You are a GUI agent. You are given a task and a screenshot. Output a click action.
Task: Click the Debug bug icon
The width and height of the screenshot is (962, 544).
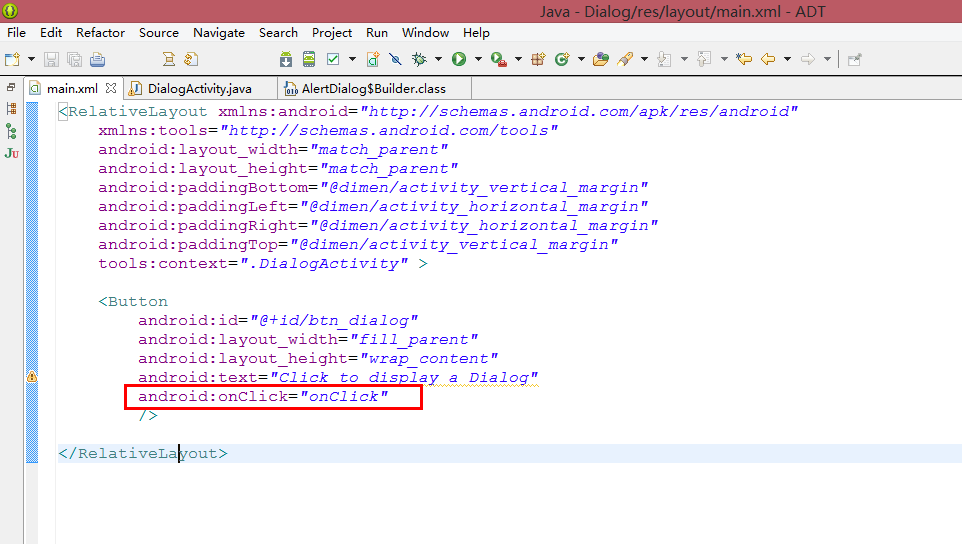(420, 59)
